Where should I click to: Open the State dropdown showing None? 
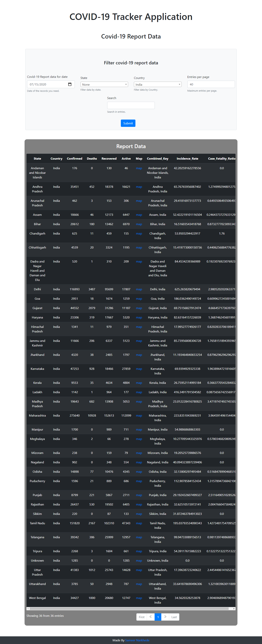(x=104, y=84)
